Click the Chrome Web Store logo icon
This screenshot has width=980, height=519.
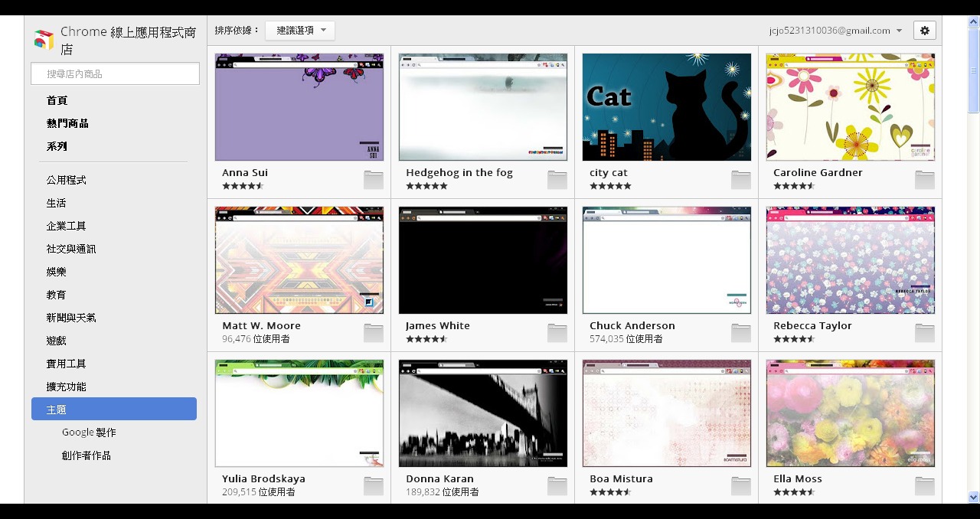(44, 40)
